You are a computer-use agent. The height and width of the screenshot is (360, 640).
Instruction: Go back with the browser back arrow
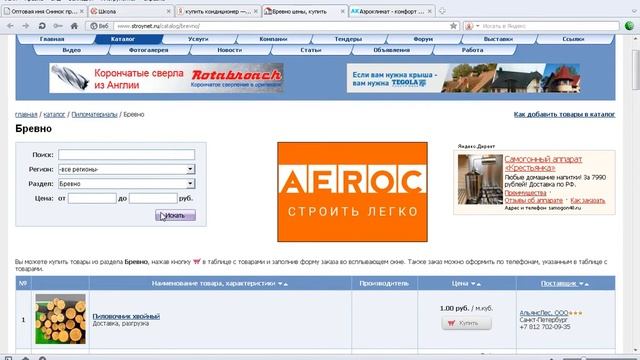coord(10,26)
